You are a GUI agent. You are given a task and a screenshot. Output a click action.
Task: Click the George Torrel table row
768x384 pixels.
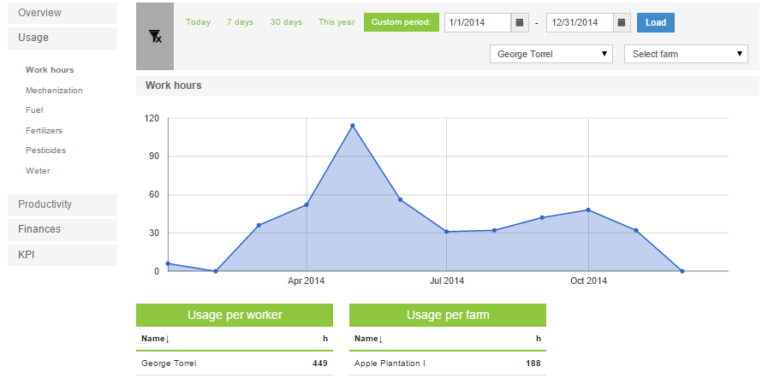click(234, 363)
